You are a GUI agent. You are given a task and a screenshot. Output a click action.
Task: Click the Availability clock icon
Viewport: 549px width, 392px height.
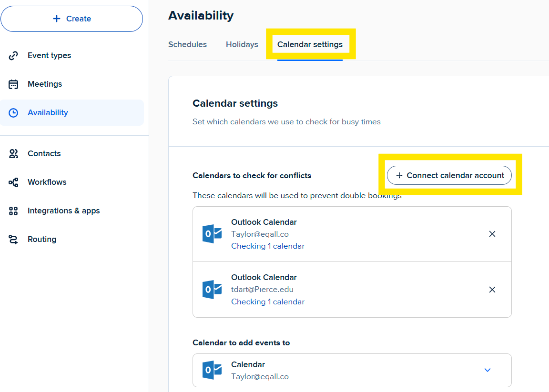13,113
